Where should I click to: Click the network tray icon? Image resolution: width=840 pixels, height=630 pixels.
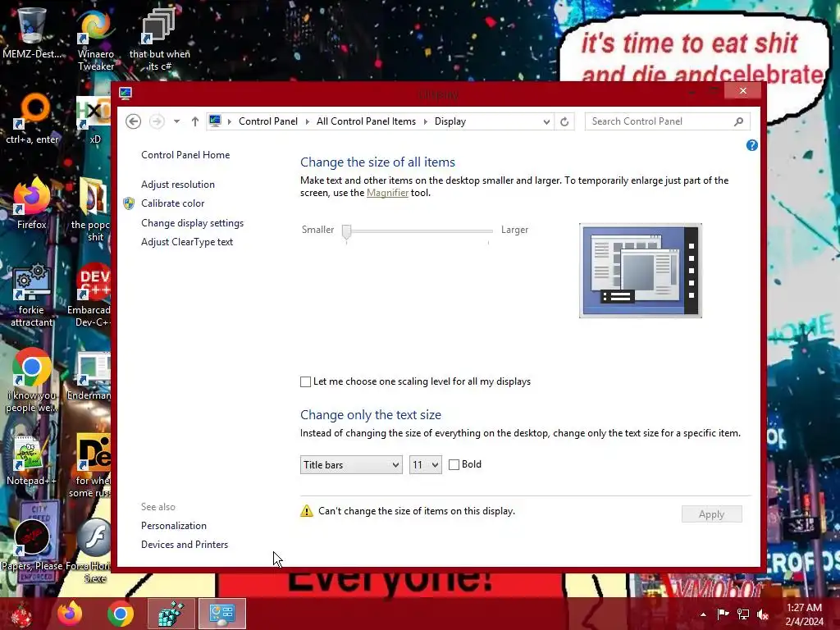[743, 614]
